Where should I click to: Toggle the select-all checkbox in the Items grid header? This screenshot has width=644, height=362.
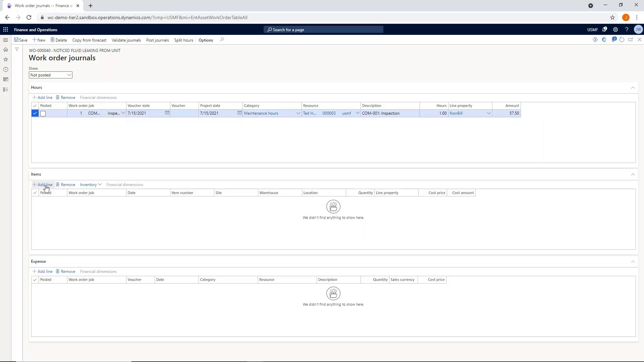point(35,193)
